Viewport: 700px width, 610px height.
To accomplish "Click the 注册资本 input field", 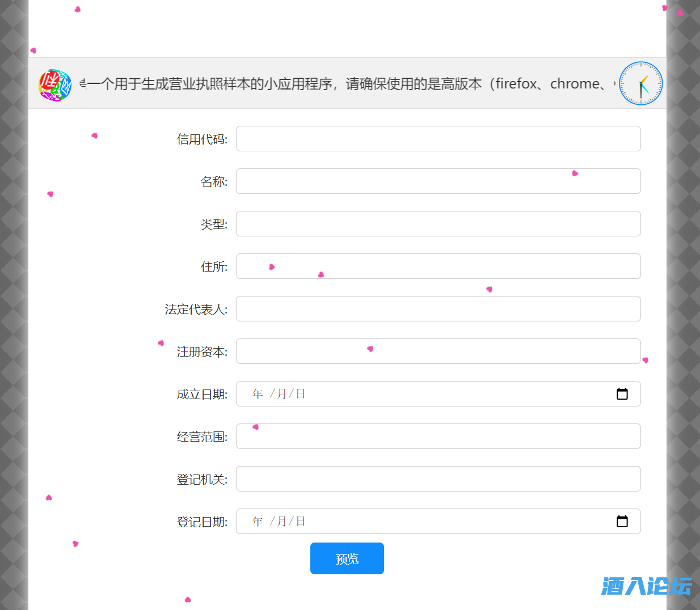I will (x=438, y=351).
